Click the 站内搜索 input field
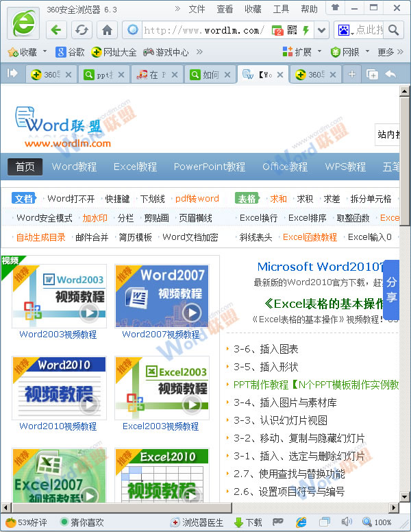Image resolution: width=411 pixels, height=532 pixels. [x=388, y=134]
